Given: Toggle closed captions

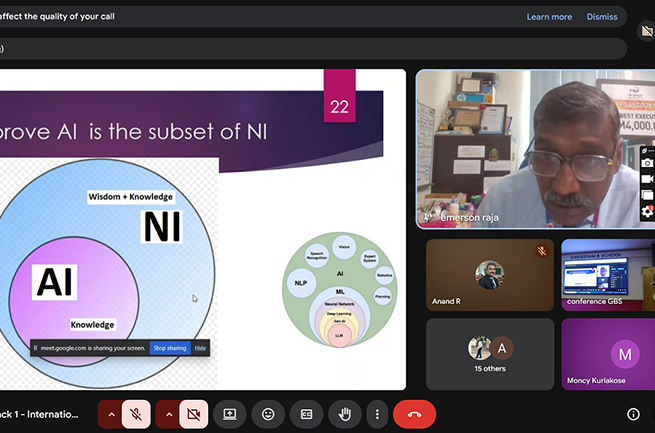Looking at the screenshot, I should (306, 414).
